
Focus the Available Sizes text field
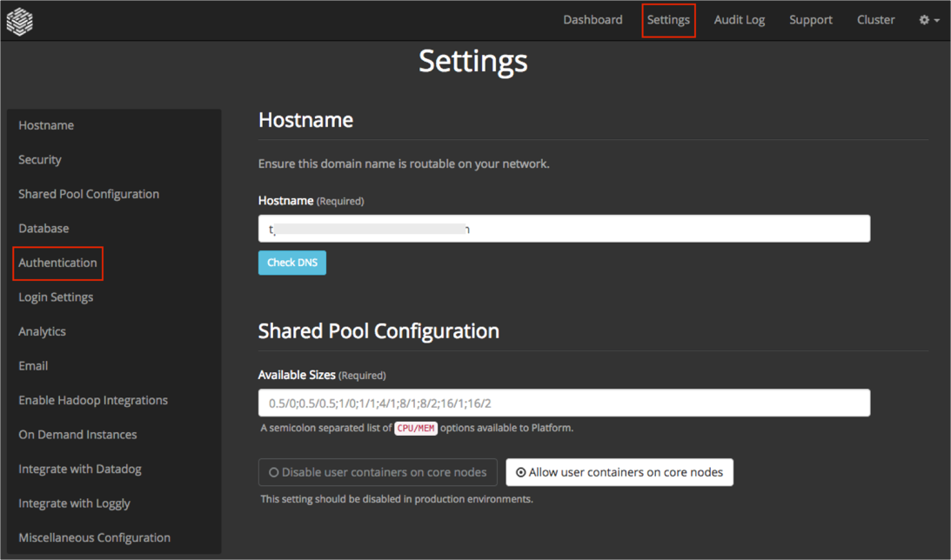point(564,403)
